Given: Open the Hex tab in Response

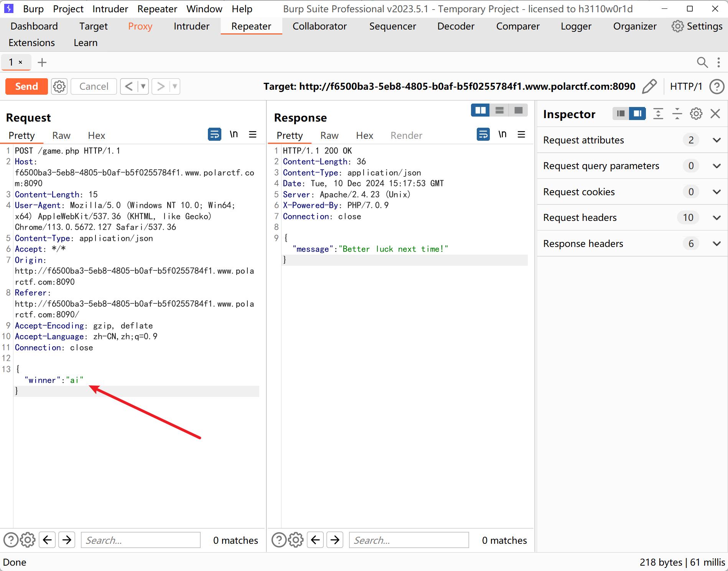Looking at the screenshot, I should 364,135.
